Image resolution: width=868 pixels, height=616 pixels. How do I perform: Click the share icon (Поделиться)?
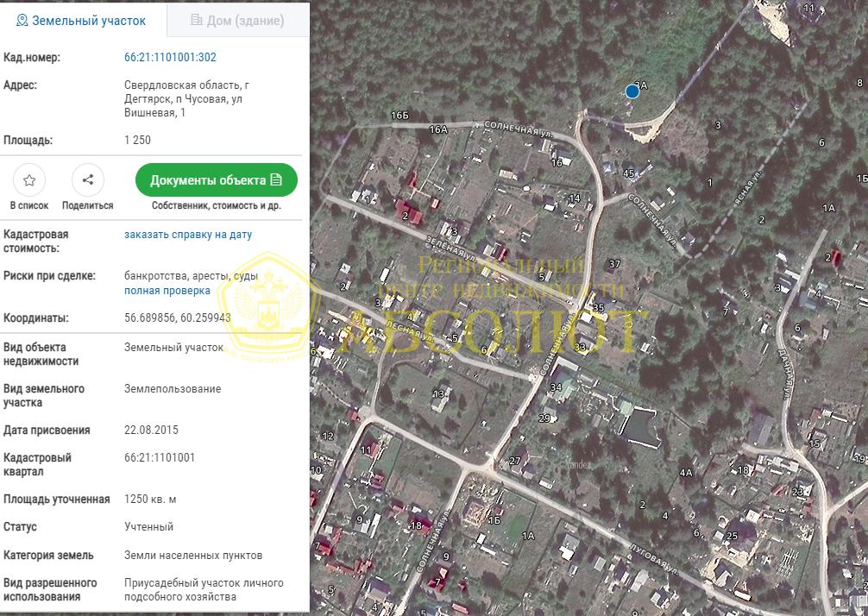click(87, 179)
